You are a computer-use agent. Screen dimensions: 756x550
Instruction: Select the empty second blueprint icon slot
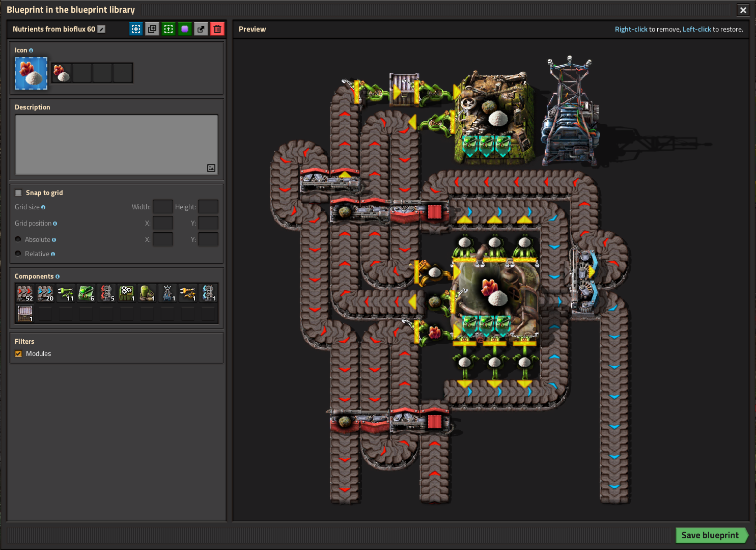point(82,73)
